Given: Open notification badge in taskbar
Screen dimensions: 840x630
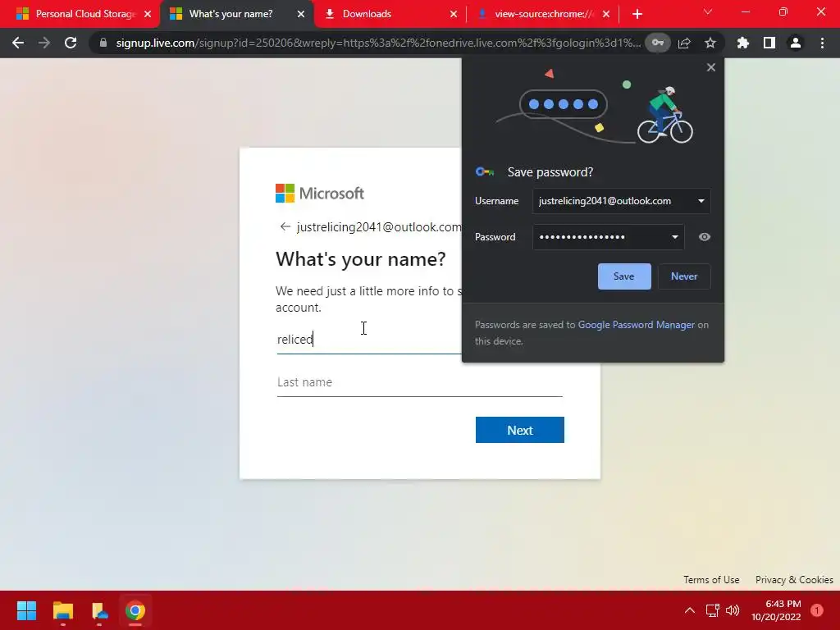Looking at the screenshot, I should click(817, 610).
